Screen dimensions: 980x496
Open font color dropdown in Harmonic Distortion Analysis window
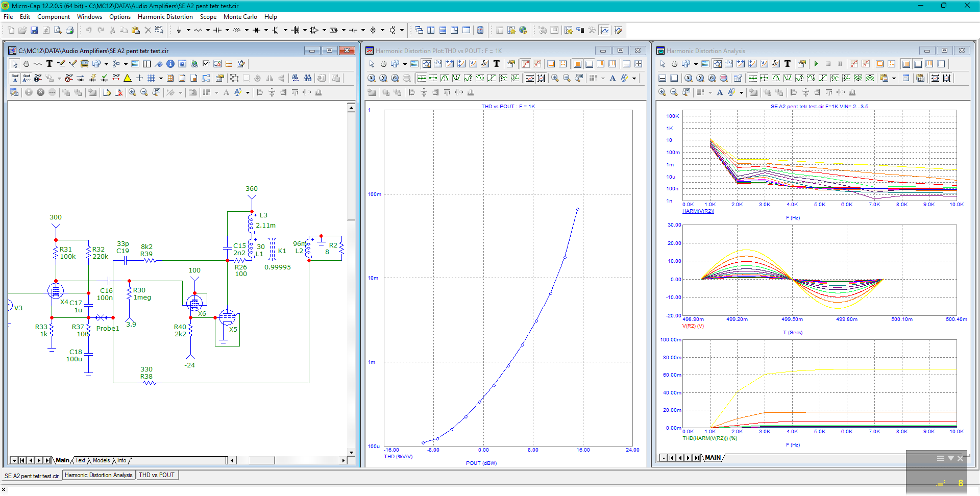click(x=741, y=92)
